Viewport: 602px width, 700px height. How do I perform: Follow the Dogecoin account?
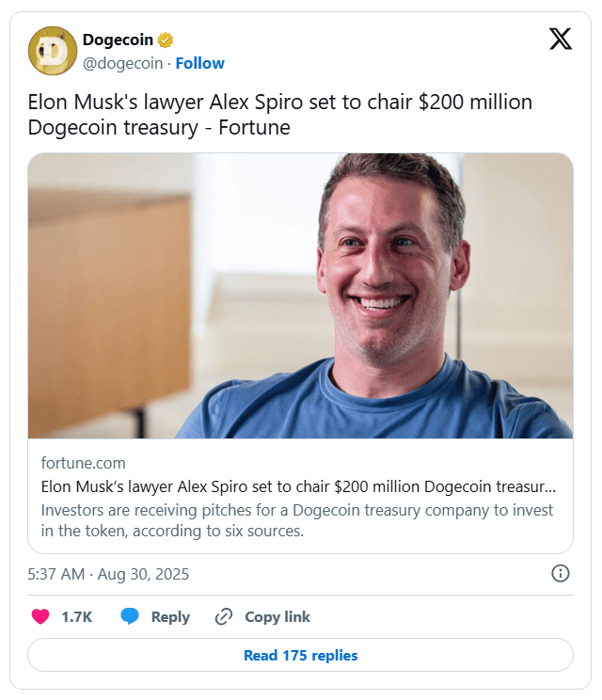[199, 63]
